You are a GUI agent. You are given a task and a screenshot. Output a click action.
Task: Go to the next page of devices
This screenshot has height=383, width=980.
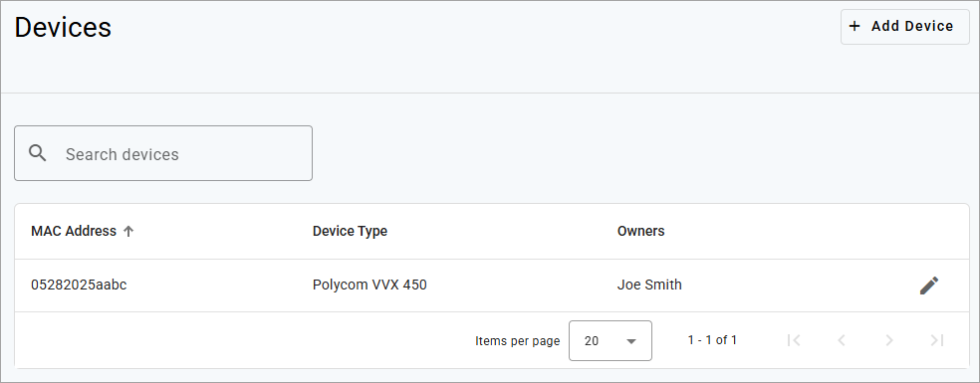coord(889,340)
